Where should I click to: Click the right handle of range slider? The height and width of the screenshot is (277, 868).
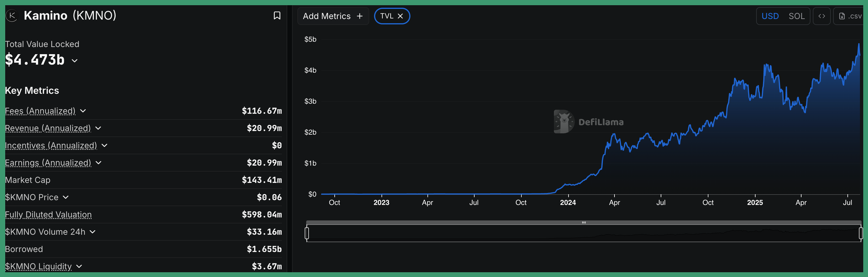click(861, 233)
